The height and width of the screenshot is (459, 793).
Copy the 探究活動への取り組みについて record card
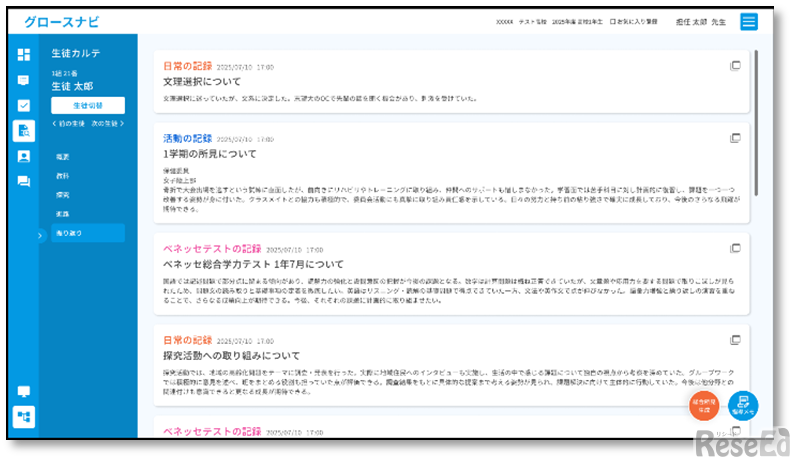pos(735,340)
